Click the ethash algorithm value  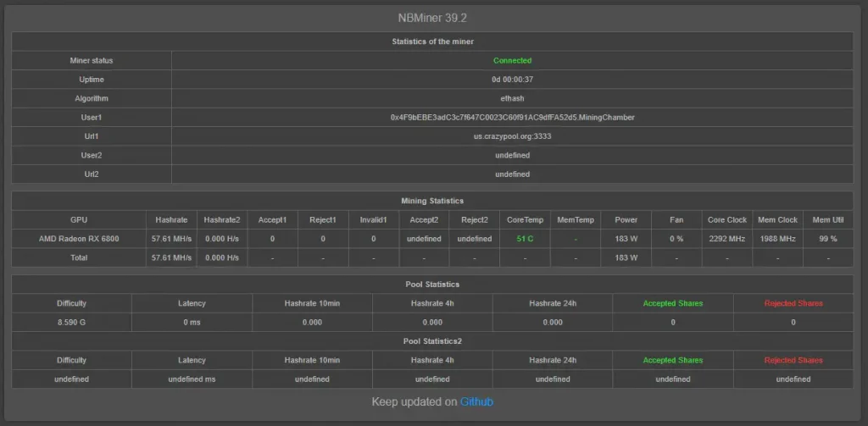[x=512, y=98]
